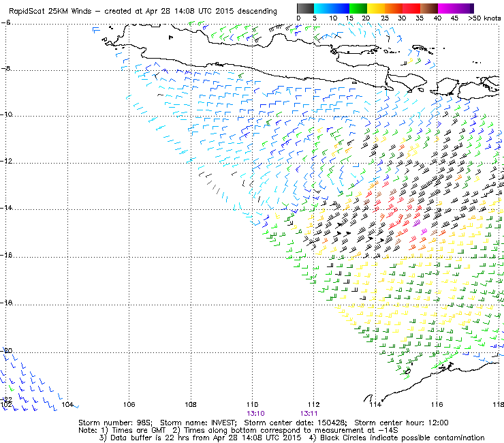Click latitude axis label -8

(x=5, y=68)
